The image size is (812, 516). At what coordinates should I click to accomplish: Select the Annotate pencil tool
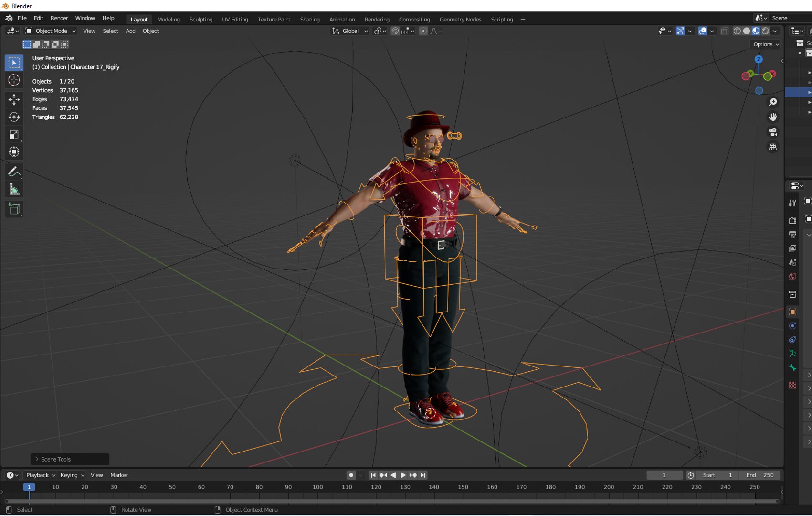pyautogui.click(x=14, y=172)
